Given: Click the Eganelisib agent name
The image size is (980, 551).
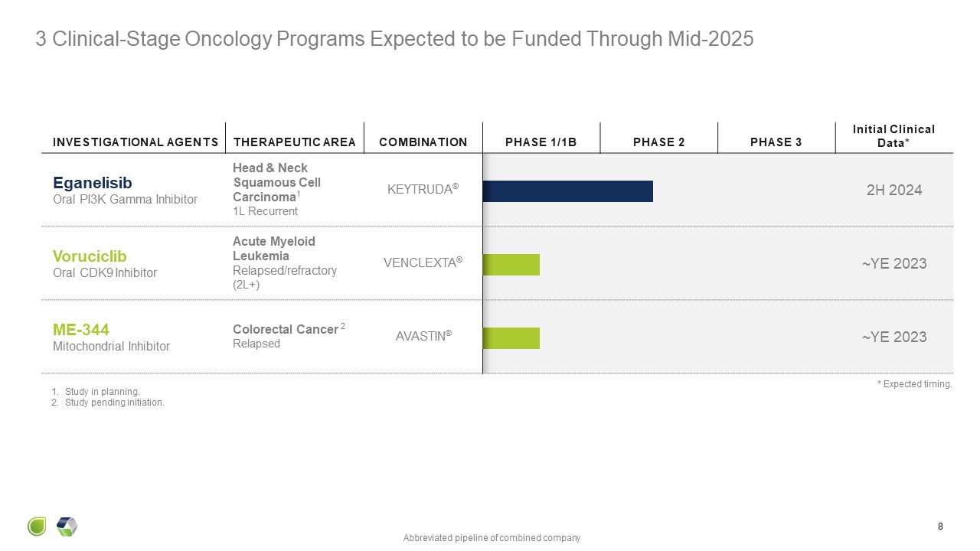Looking at the screenshot, I should tap(93, 183).
